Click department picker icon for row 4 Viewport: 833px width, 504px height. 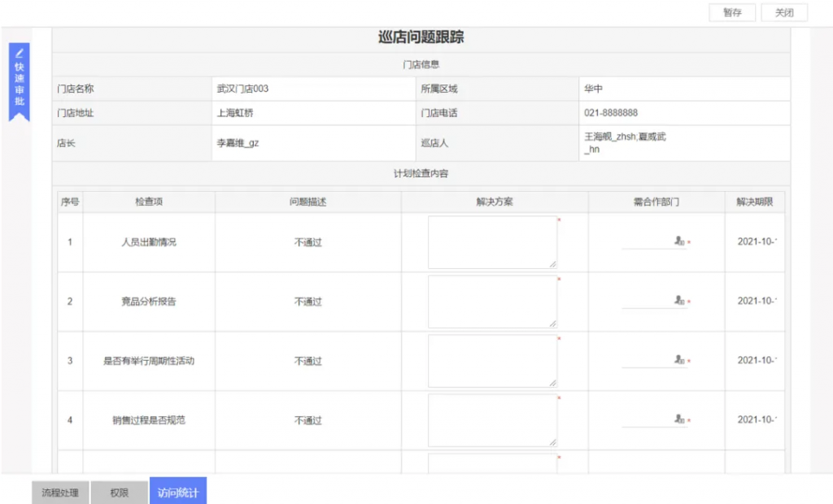click(x=678, y=419)
